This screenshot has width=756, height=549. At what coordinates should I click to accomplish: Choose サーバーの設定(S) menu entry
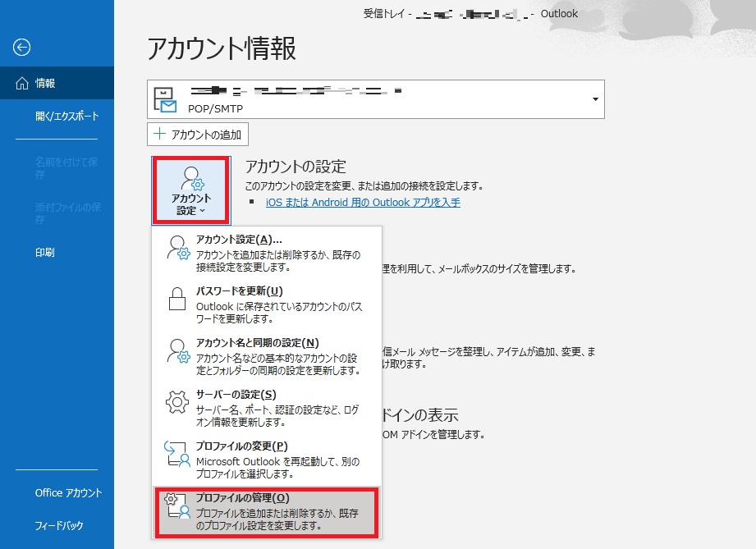267,407
